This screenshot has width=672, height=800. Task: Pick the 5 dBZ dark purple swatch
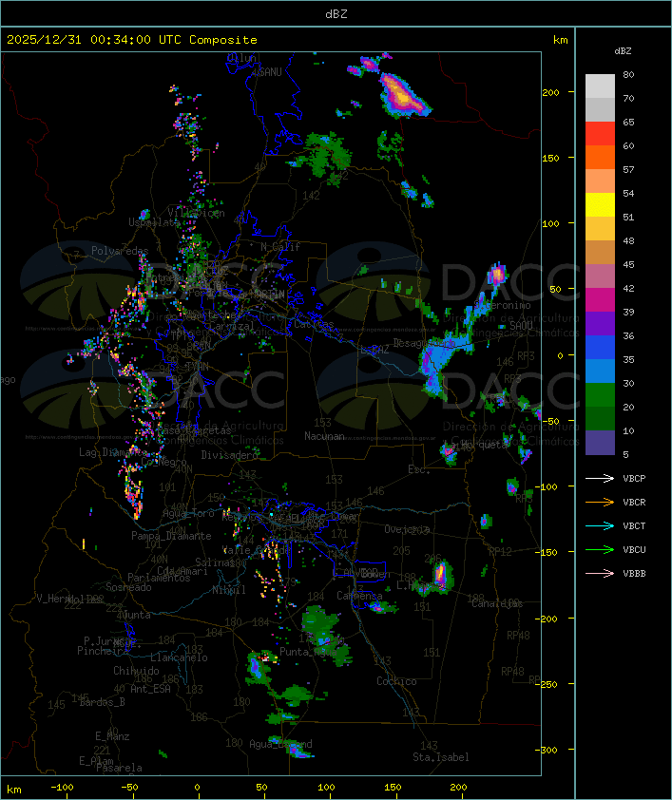pyautogui.click(x=600, y=443)
